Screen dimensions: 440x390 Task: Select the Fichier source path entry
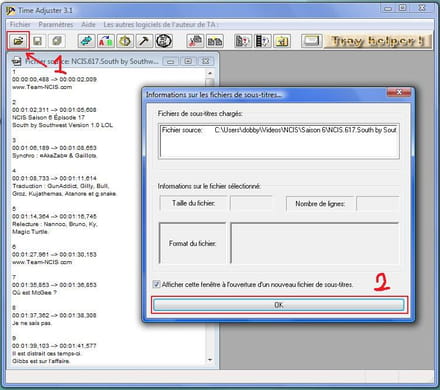tap(279, 130)
